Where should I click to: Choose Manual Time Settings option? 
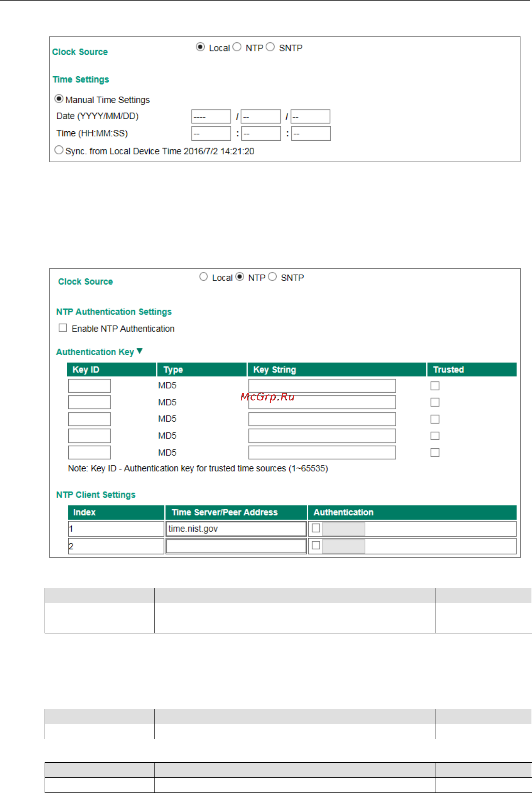[59, 99]
